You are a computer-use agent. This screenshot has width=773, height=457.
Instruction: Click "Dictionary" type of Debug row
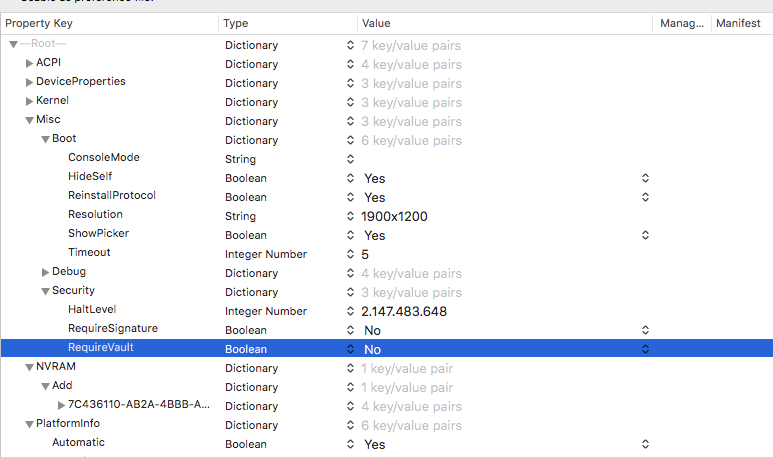click(251, 273)
